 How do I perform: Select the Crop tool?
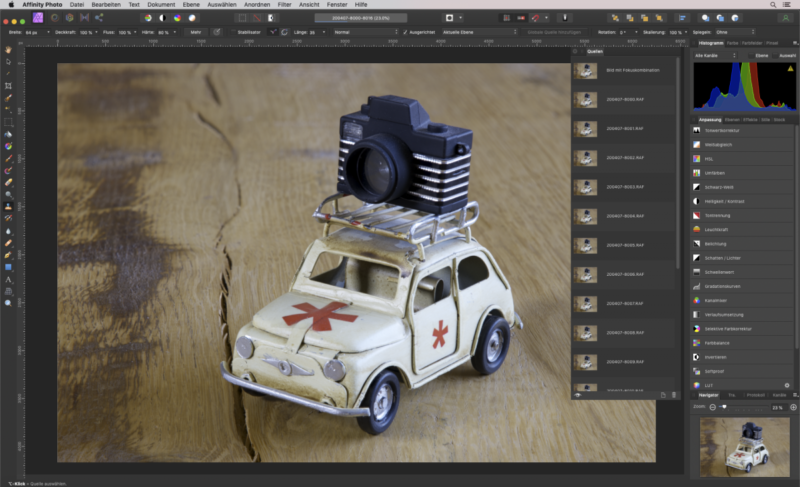[x=8, y=86]
